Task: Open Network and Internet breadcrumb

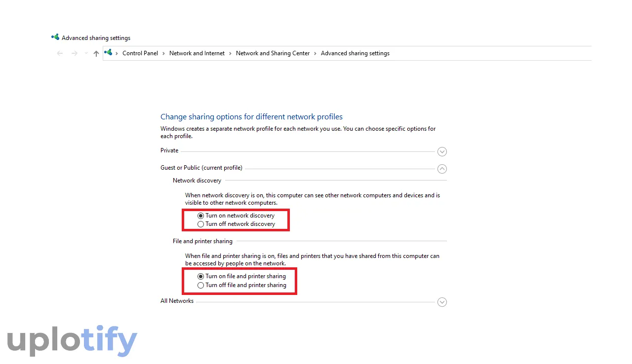Action: 197,53
